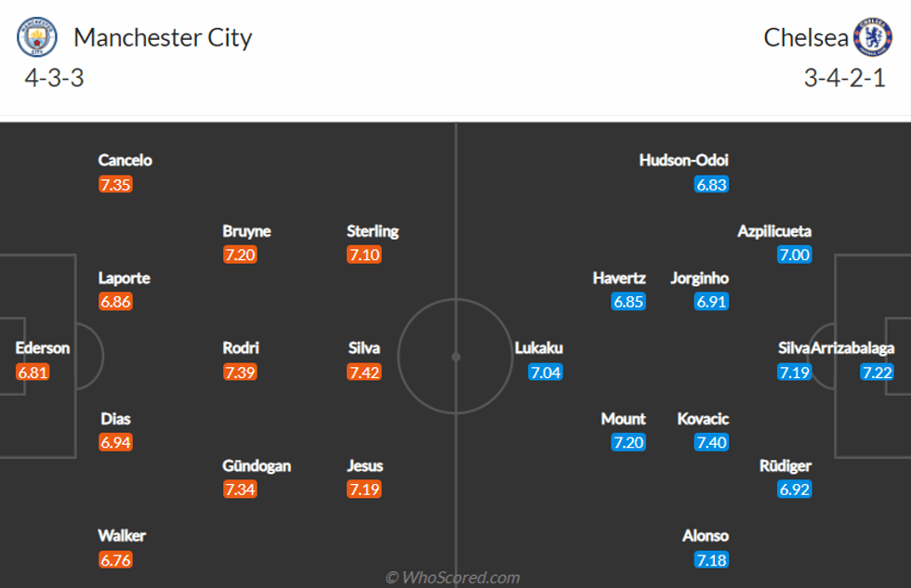Click Kovacic's 7.40 rating badge
The image size is (911, 588).
pos(711,442)
